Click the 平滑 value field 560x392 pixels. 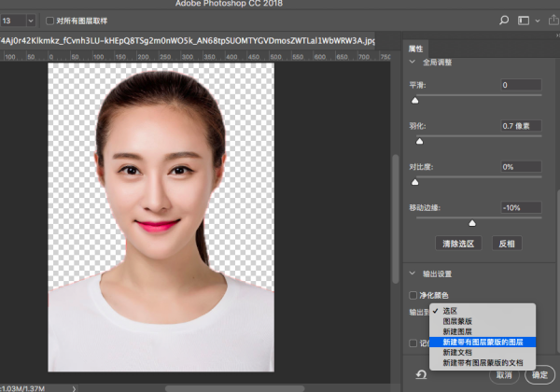[x=521, y=85]
